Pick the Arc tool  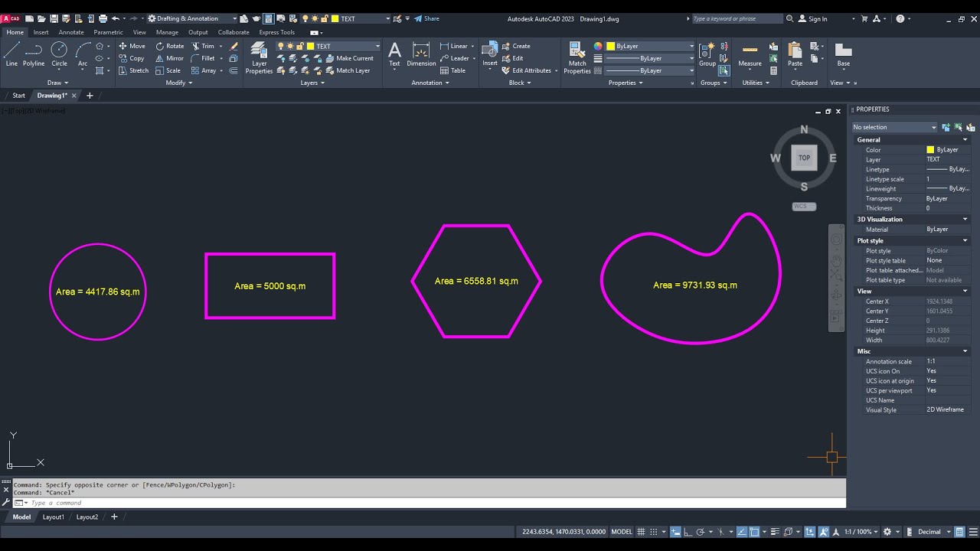(x=83, y=54)
